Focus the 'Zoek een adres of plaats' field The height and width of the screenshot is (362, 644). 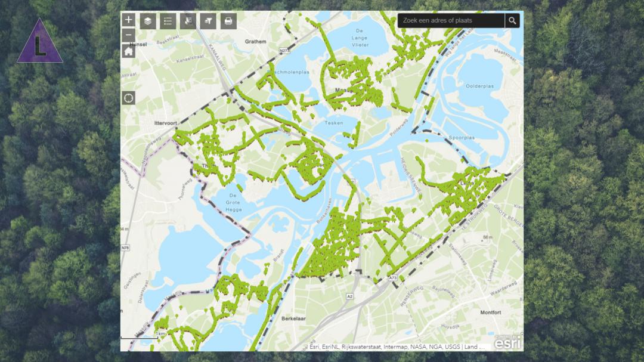[x=451, y=20]
